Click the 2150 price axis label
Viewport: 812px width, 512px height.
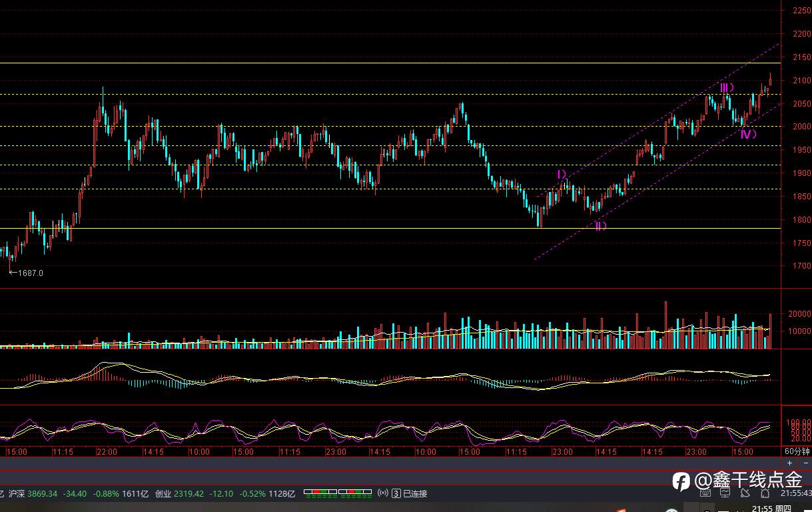click(801, 58)
